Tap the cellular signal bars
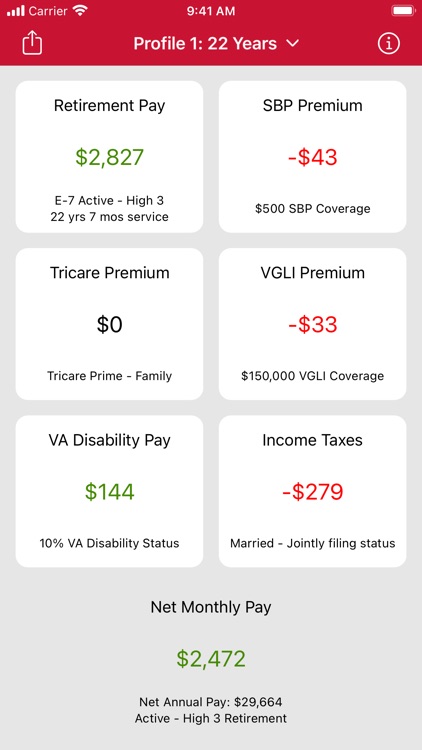 coord(15,11)
